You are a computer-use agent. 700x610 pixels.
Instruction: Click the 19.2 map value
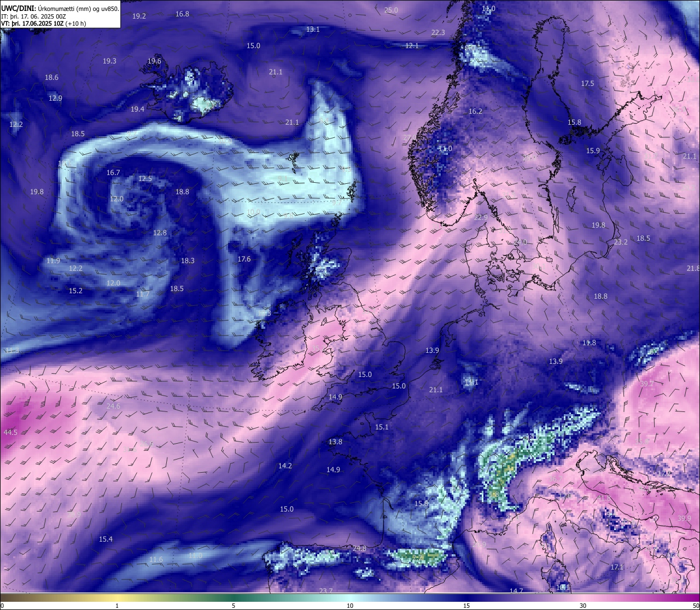[139, 16]
